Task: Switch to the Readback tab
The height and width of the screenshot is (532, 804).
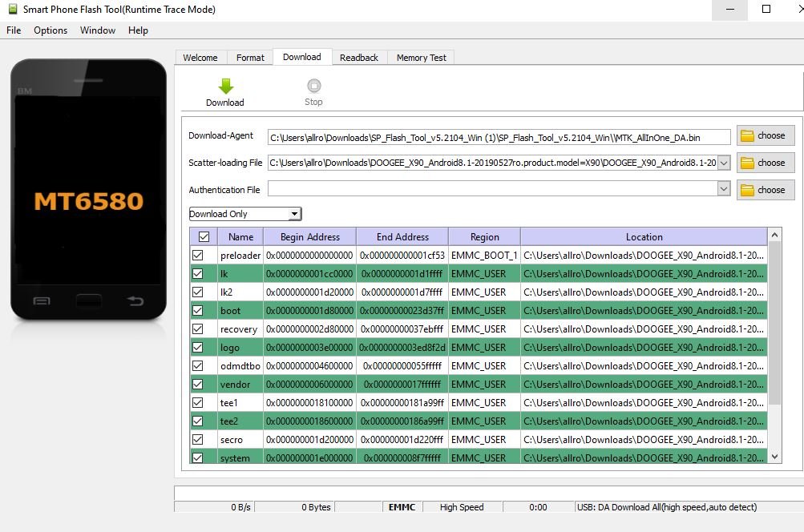Action: tap(359, 58)
